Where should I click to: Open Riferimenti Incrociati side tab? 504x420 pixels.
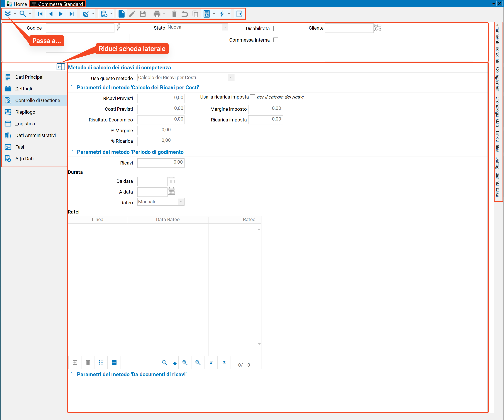[498, 43]
